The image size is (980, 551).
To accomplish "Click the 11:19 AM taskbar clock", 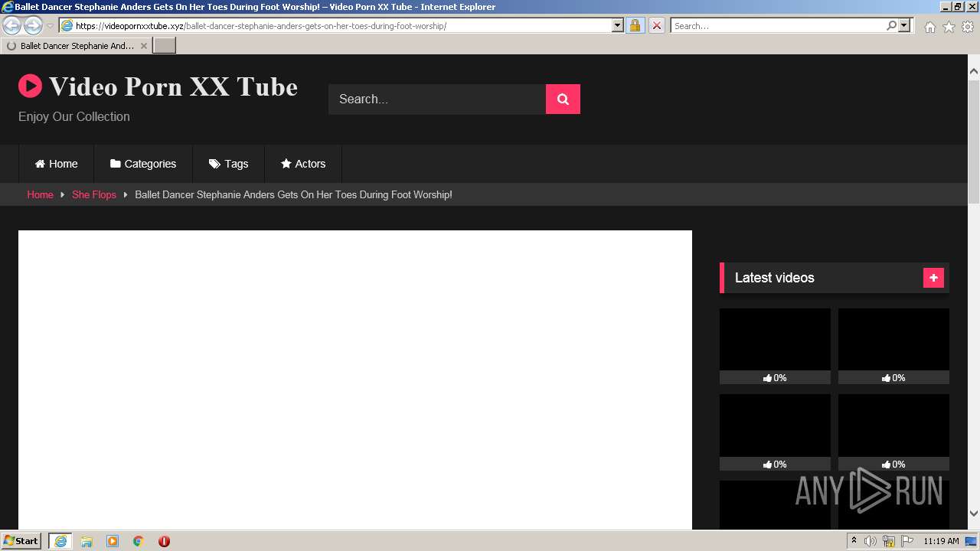I will (x=941, y=541).
